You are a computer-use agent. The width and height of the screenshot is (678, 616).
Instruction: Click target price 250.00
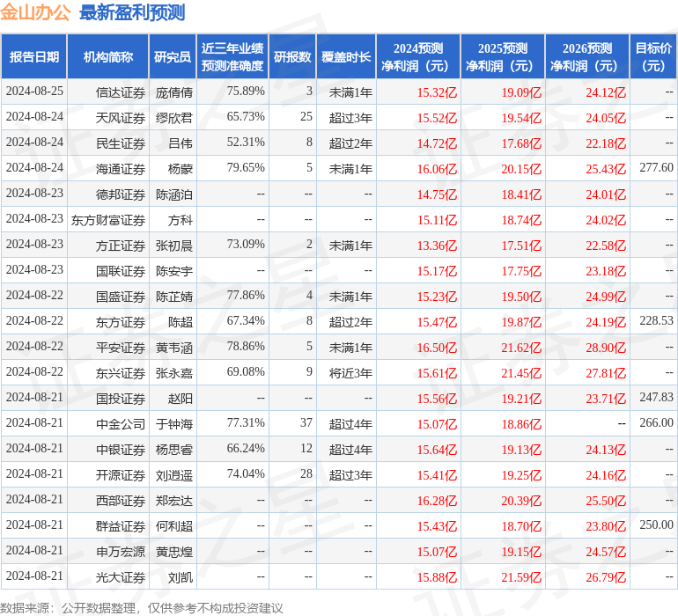pos(656,524)
